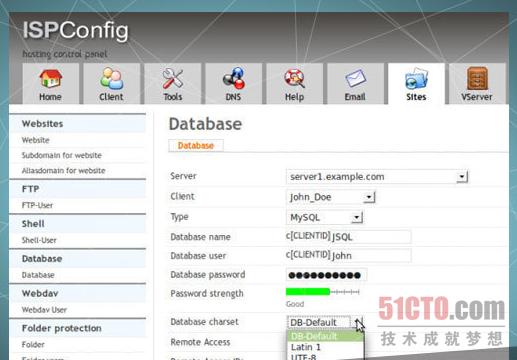Open the Client people icon
Screen dimensions: 517x360
(x=112, y=79)
